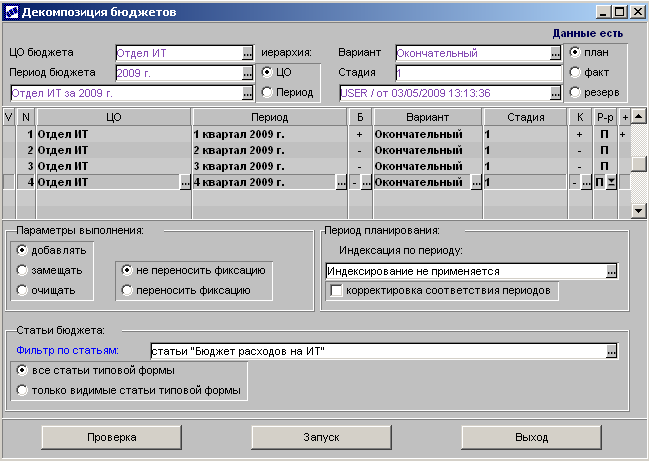This screenshot has height=461, width=649.
Task: Click the table scrollbar up arrow
Action: (x=638, y=117)
